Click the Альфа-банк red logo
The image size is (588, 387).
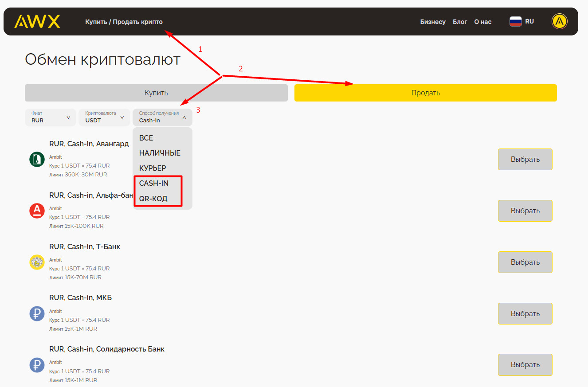[37, 211]
